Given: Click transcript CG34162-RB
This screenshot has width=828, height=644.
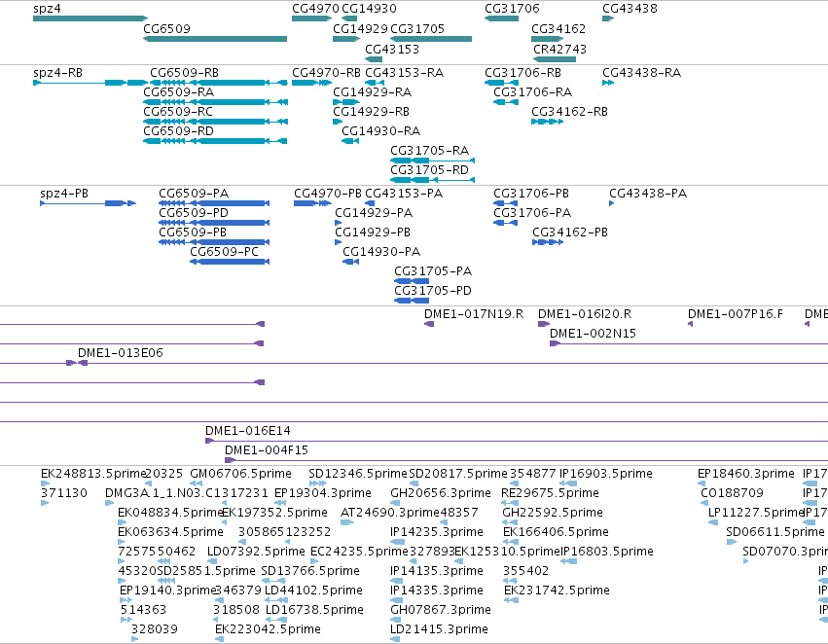Looking at the screenshot, I should 548,122.
